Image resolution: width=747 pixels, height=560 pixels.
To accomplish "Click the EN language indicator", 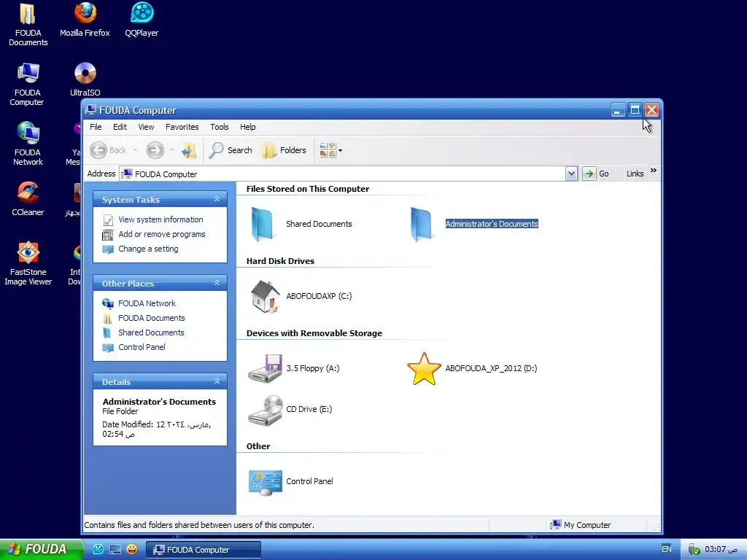I will 667,549.
